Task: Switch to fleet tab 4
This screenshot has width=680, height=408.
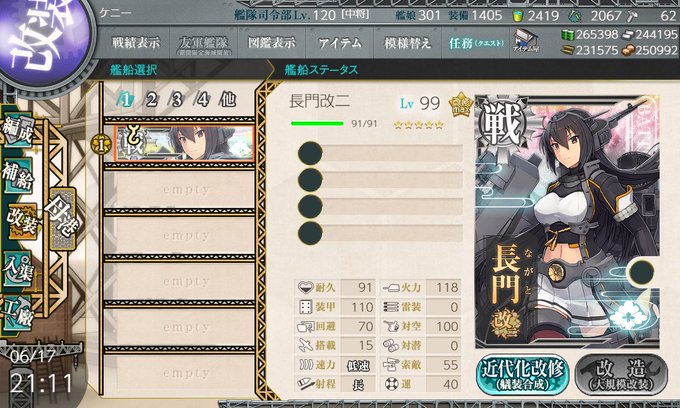Action: tap(202, 100)
